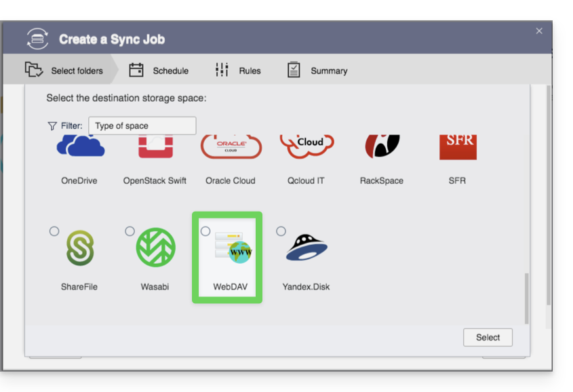The height and width of the screenshot is (392, 573).
Task: Enable the ShareFile radio button
Action: [54, 231]
